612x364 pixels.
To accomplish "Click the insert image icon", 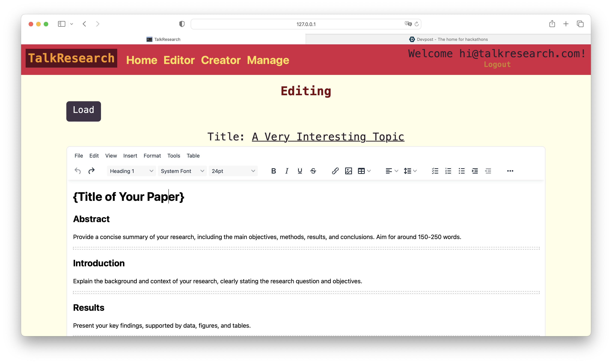I will pyautogui.click(x=348, y=171).
